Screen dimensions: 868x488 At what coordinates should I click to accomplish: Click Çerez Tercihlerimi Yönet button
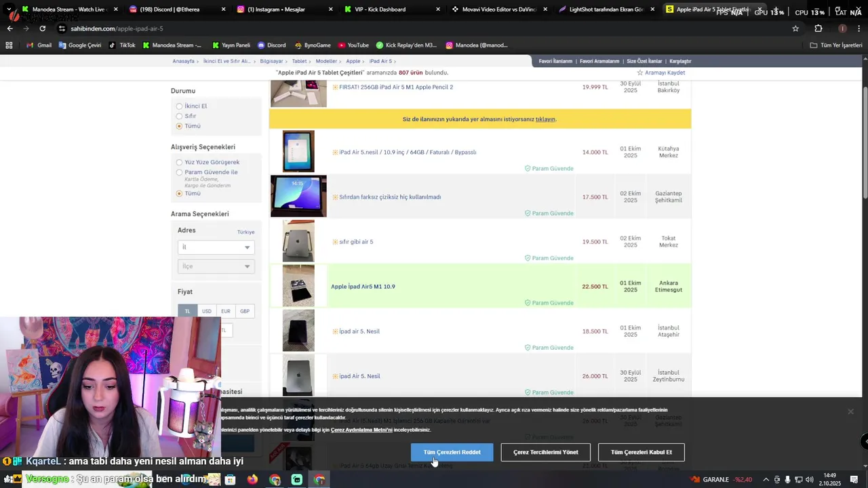click(x=546, y=452)
